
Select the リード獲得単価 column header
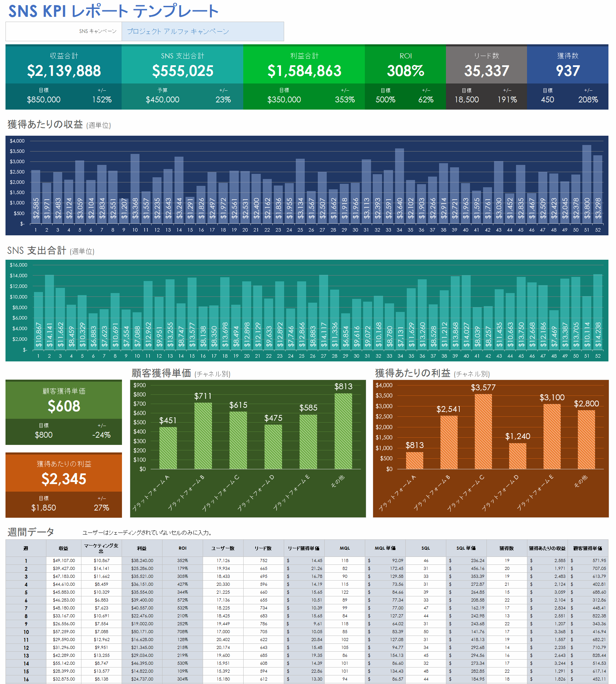304,548
